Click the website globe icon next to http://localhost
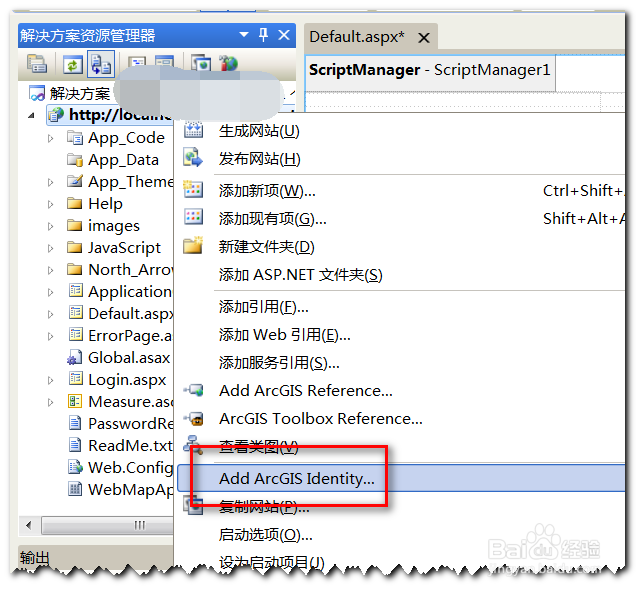The image size is (636, 592). pyautogui.click(x=56, y=115)
